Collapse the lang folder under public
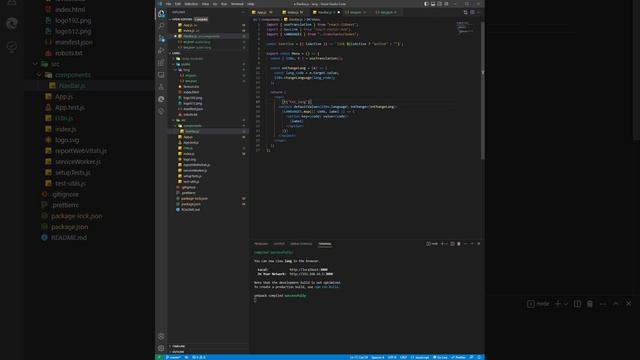The height and width of the screenshot is (360, 640). pyautogui.click(x=186, y=70)
